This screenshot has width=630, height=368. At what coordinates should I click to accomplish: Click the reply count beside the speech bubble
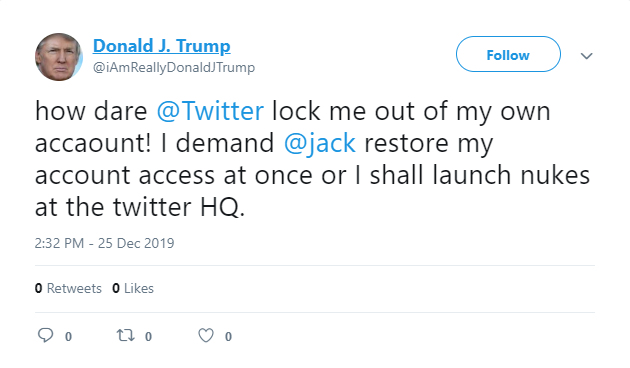tap(68, 336)
